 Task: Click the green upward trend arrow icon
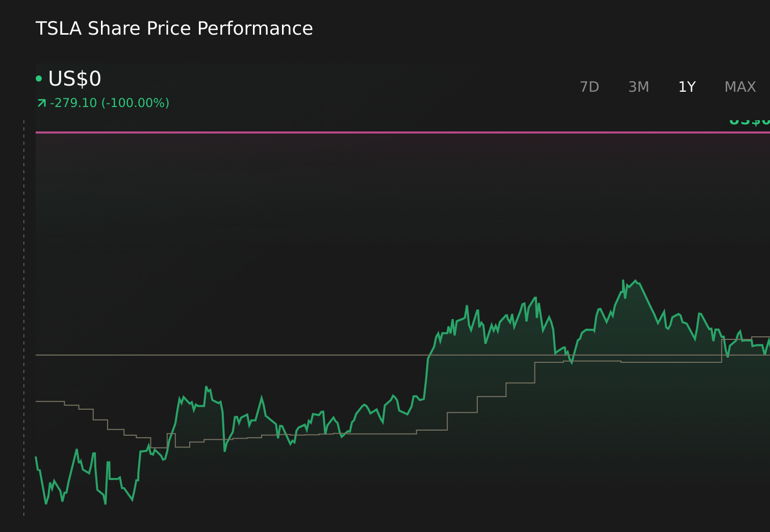[41, 102]
